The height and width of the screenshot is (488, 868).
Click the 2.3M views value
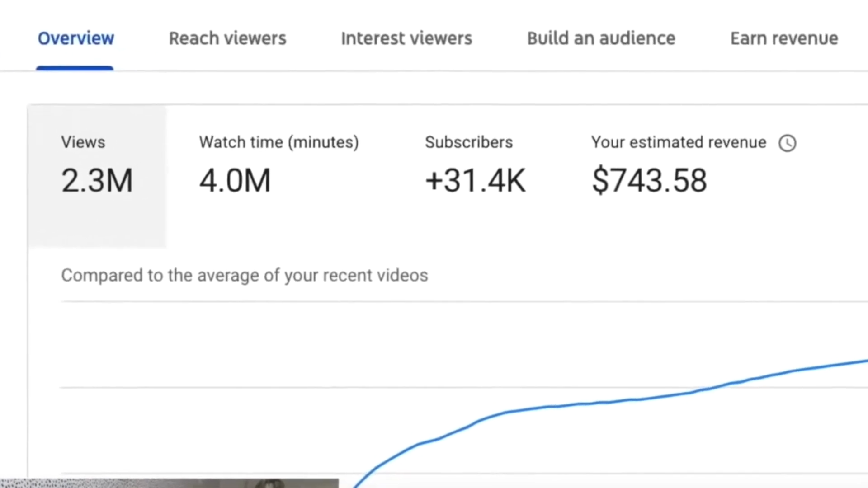97,181
